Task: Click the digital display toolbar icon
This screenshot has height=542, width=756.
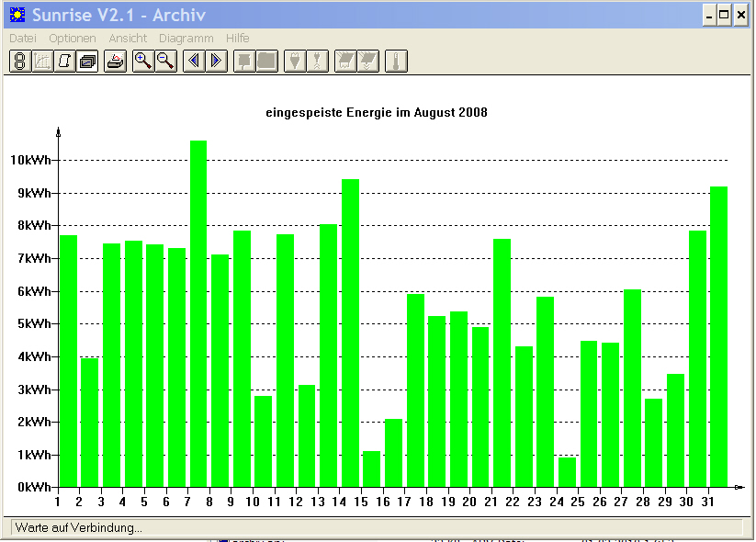Action: click(x=20, y=62)
